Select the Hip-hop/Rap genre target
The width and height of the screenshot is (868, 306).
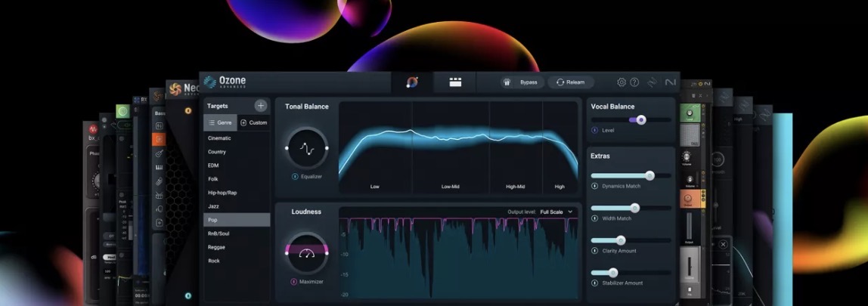point(237,193)
